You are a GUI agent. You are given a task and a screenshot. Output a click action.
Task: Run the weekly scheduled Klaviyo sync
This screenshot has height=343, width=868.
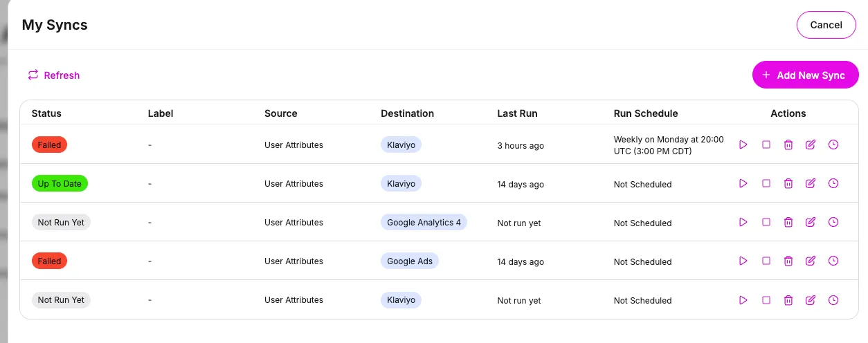[743, 145]
